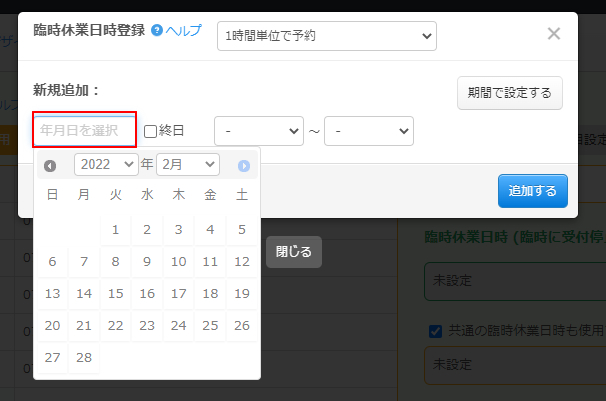Toggle the 共通の臨時休業日時も使用 checkbox
This screenshot has height=401, width=606.
pos(435,331)
